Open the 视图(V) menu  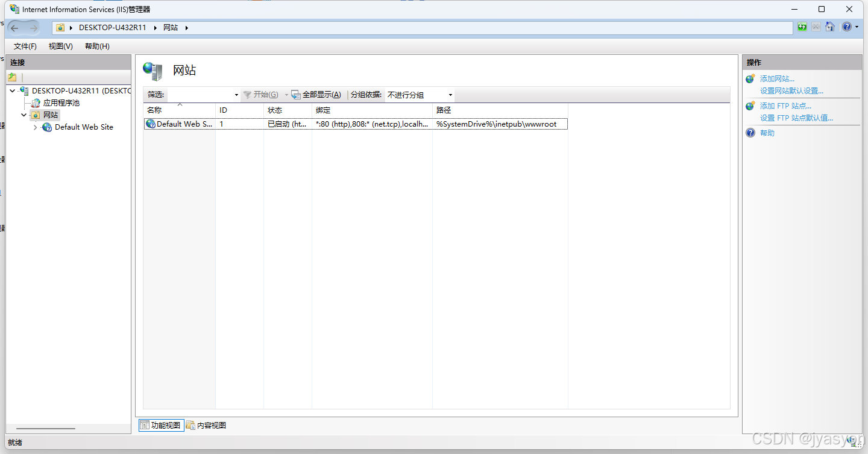[x=61, y=46]
